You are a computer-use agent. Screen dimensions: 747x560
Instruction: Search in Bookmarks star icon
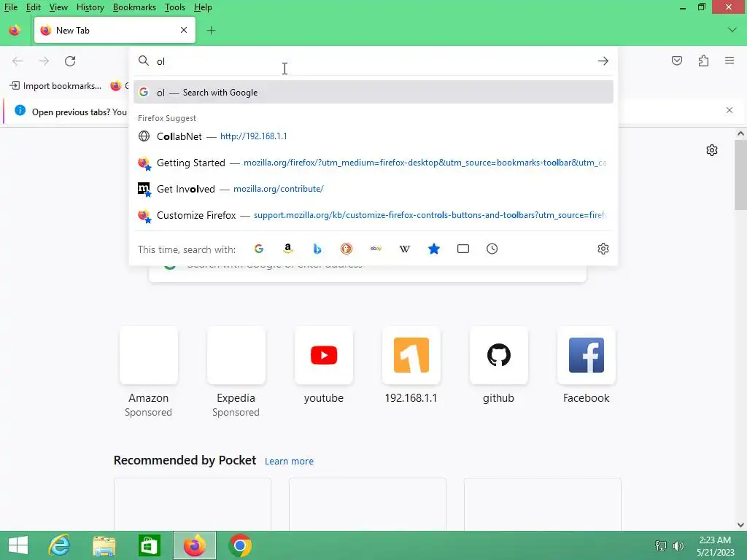tap(433, 249)
